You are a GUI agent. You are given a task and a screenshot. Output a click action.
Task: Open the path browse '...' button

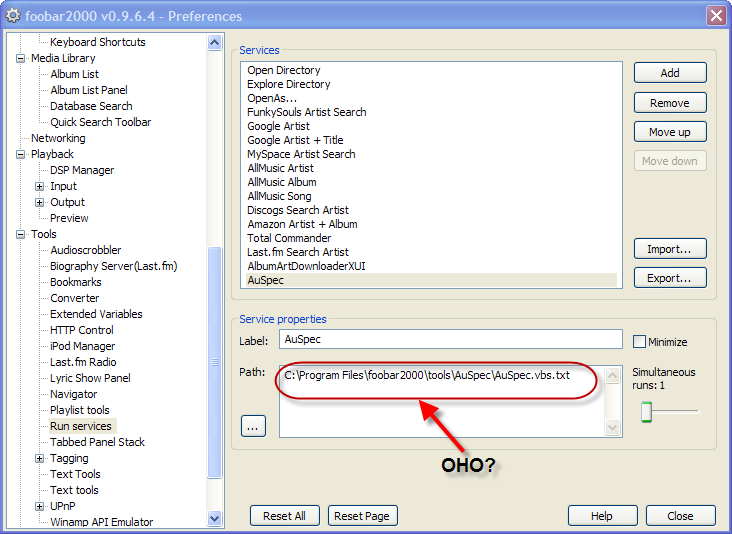click(253, 426)
